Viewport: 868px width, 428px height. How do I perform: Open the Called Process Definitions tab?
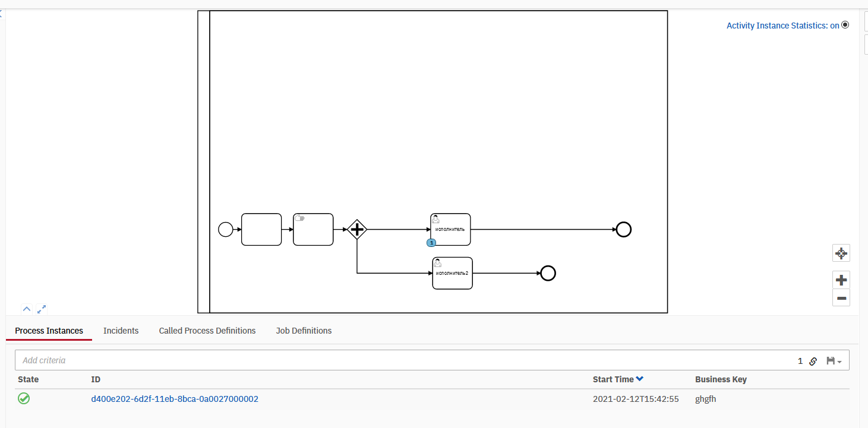tap(207, 331)
